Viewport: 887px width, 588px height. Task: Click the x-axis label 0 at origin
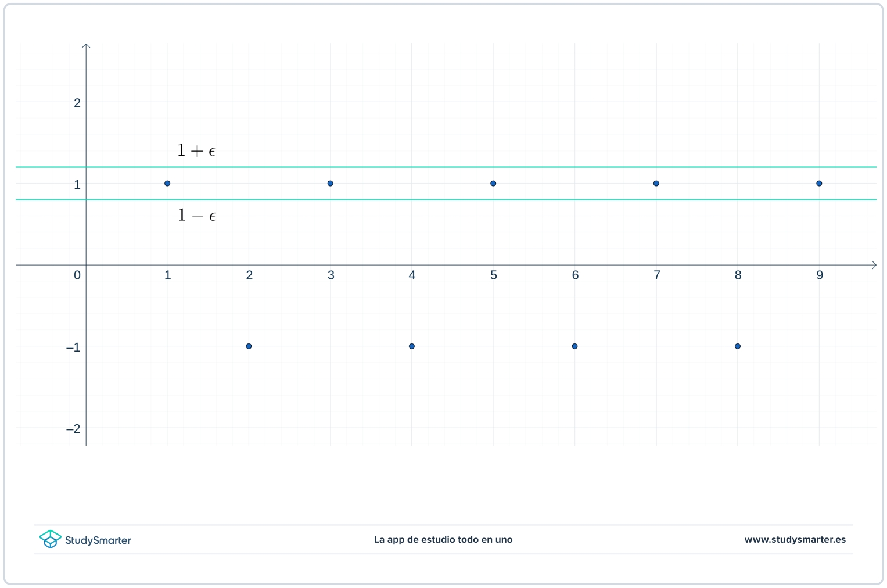(77, 275)
